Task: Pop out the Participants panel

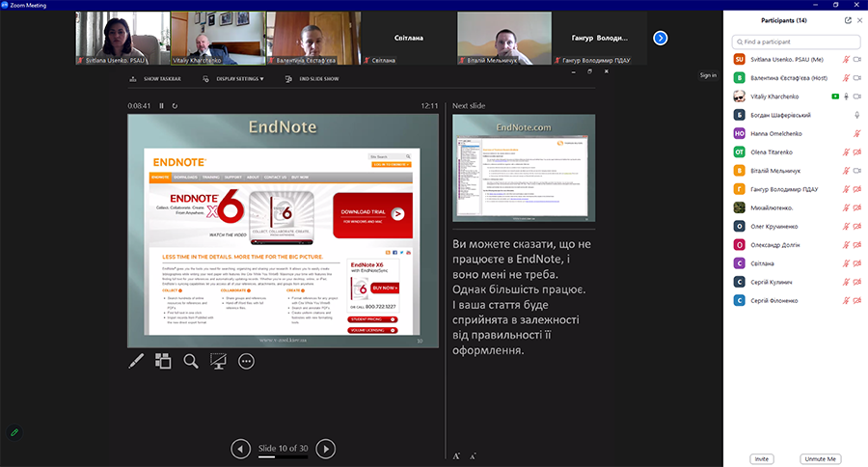Action: click(x=848, y=20)
